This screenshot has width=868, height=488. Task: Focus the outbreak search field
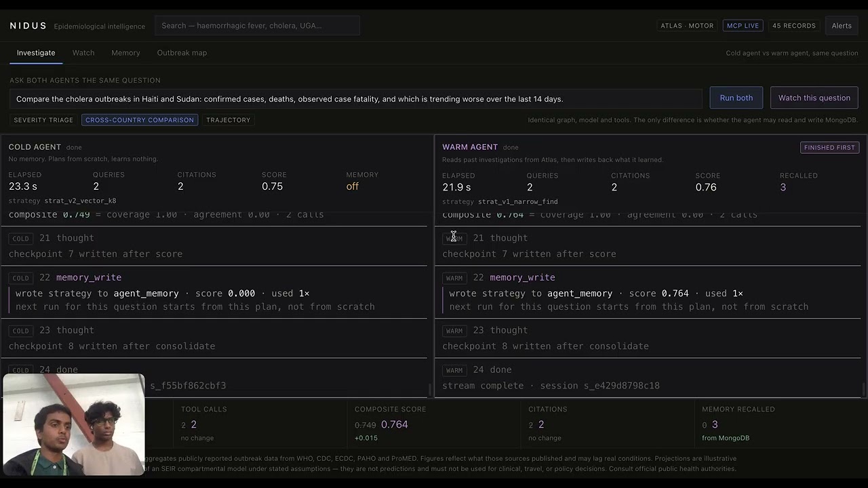[x=257, y=26]
